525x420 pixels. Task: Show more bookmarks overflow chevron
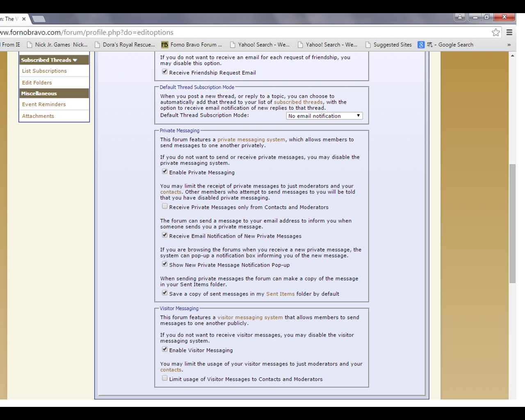(x=509, y=45)
